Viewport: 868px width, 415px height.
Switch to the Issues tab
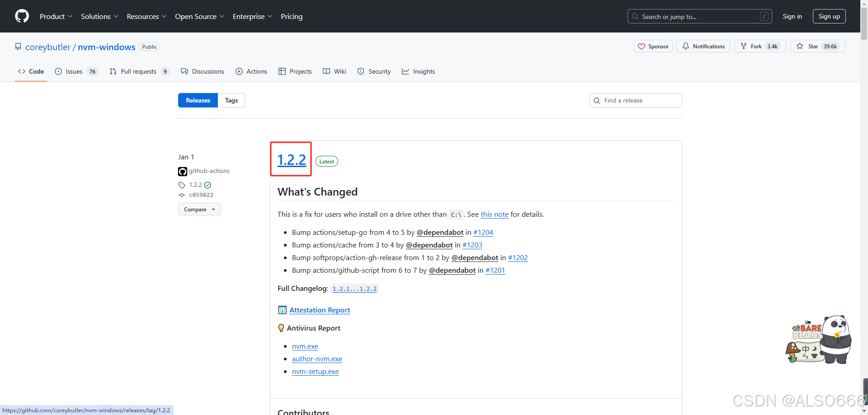[76, 71]
